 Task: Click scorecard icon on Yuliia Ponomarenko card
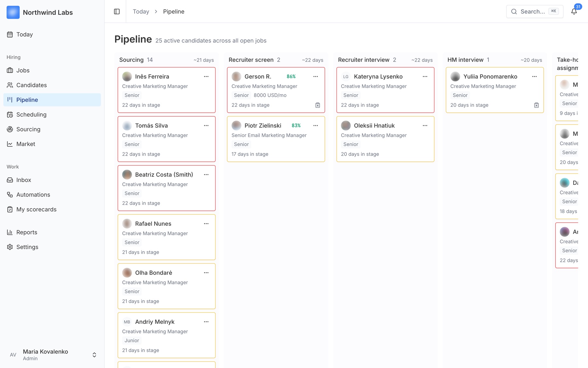(x=536, y=105)
